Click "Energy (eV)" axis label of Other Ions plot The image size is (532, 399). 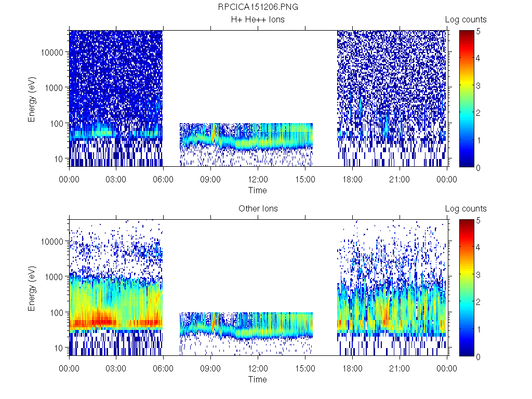coord(32,288)
